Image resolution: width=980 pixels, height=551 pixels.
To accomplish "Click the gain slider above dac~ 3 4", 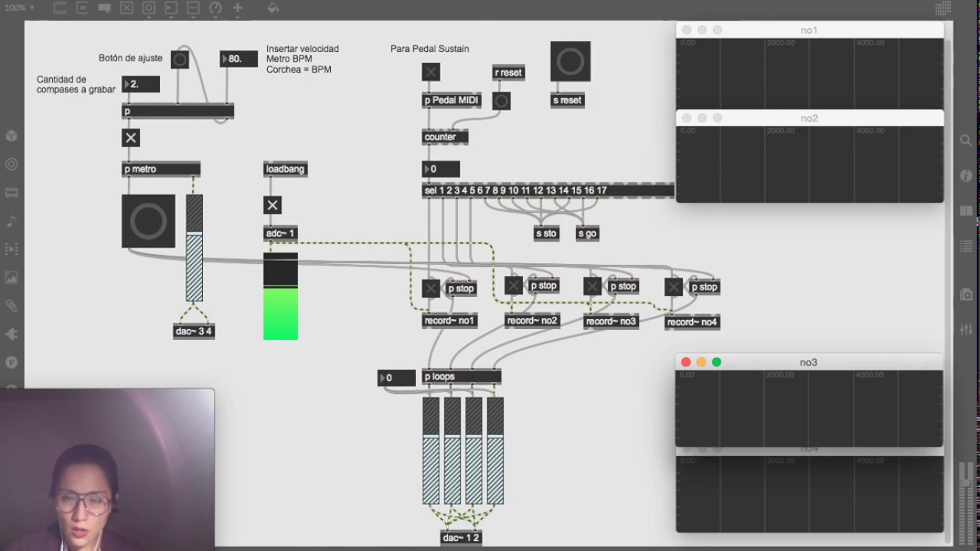I will coord(194,247).
